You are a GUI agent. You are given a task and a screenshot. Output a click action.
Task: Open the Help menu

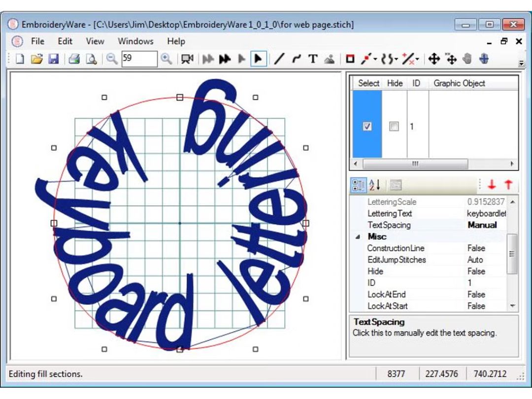[176, 41]
